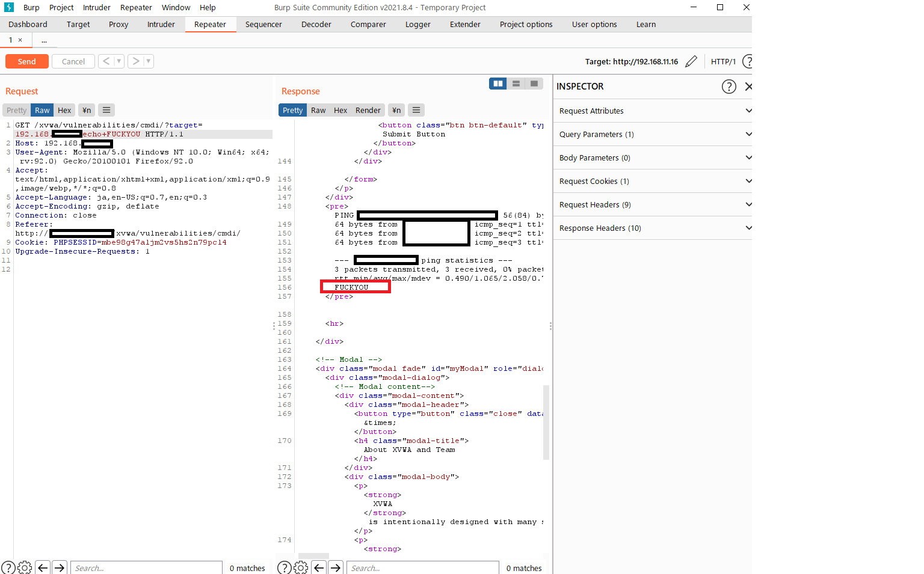Open the Extender tab
924x574 pixels.
[x=465, y=24]
